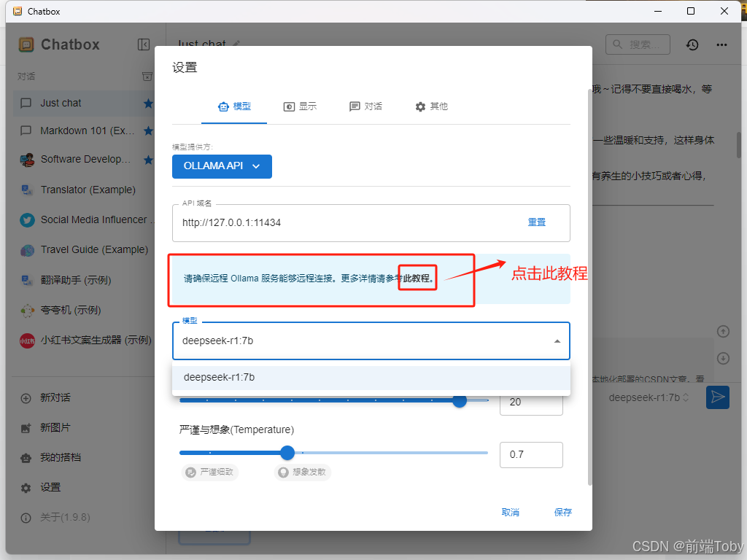Click the 关于(1.9.8) info icon
This screenshot has width=747, height=560.
26,518
